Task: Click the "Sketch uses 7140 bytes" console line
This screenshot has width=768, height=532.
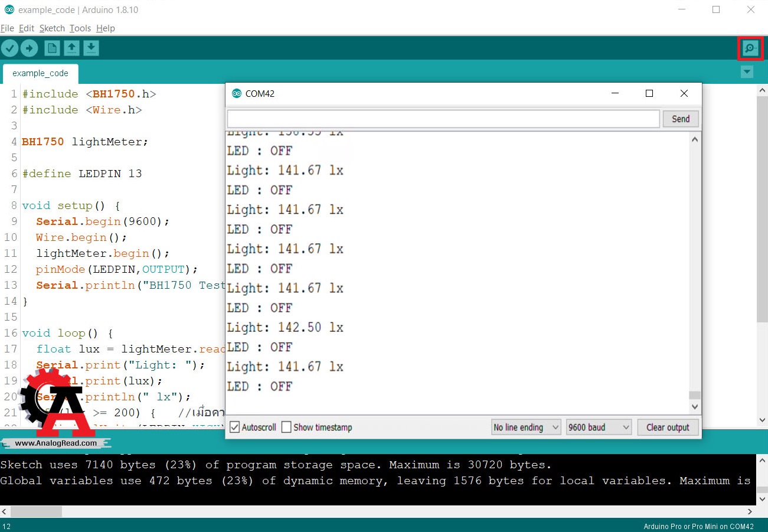Action: (x=276, y=465)
